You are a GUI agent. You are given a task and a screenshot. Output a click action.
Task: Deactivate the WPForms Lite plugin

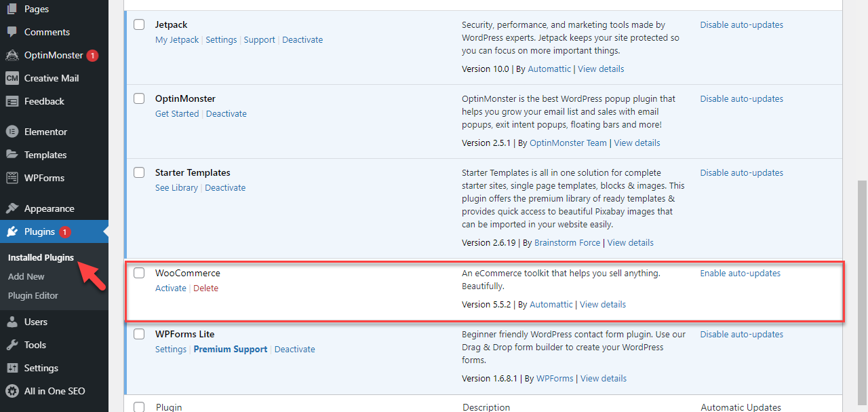pyautogui.click(x=295, y=349)
